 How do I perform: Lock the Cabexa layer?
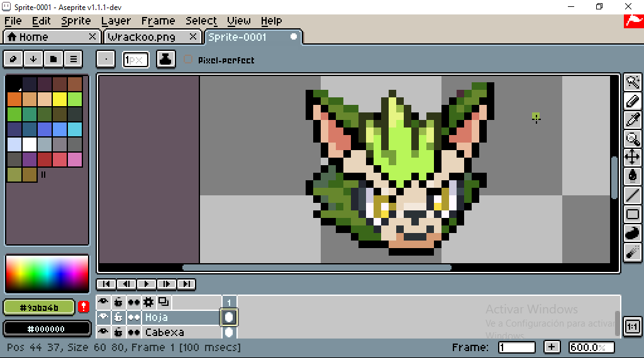(118, 332)
